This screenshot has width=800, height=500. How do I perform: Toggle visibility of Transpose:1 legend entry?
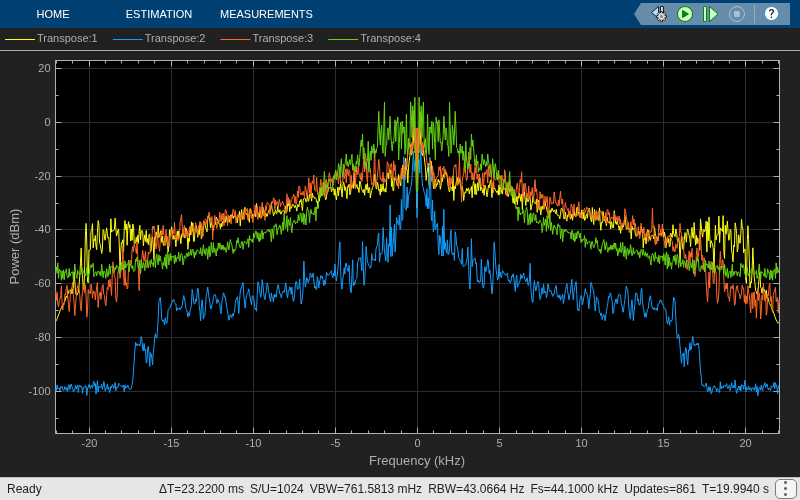pyautogui.click(x=51, y=38)
